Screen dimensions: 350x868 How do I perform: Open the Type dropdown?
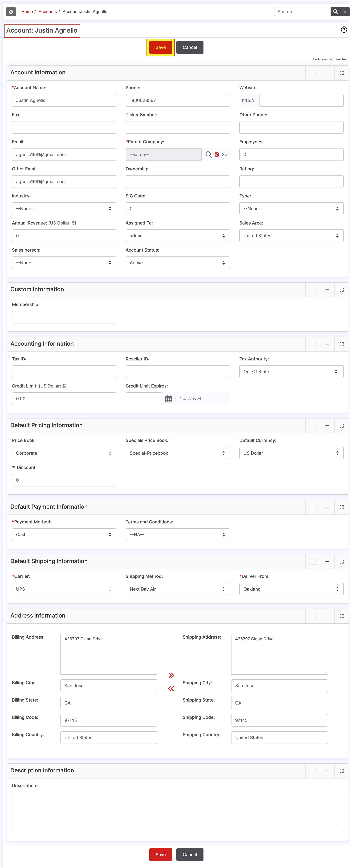point(291,209)
